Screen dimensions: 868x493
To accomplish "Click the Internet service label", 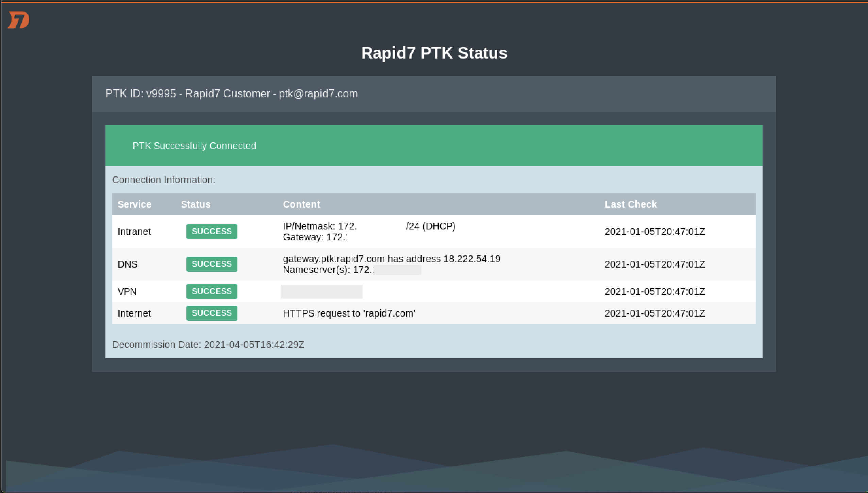I will [134, 313].
